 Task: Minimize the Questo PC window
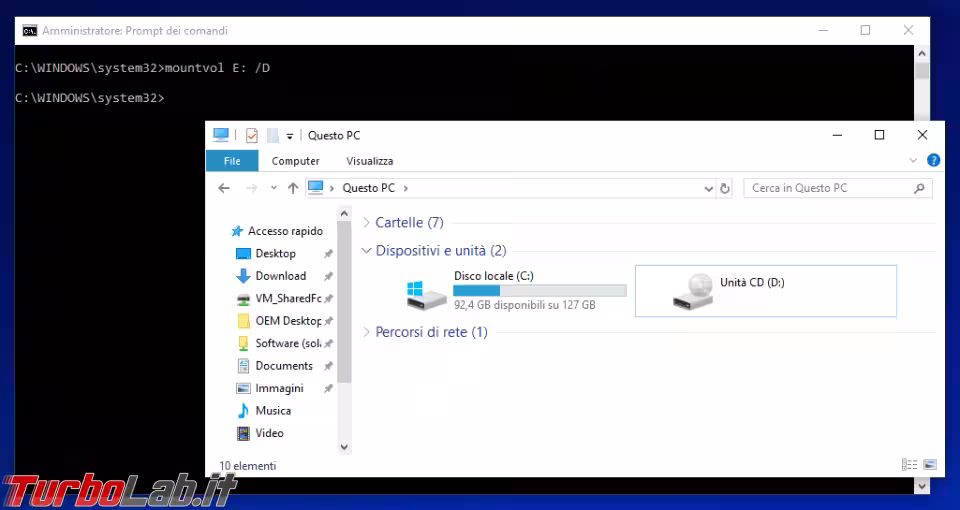click(x=838, y=135)
